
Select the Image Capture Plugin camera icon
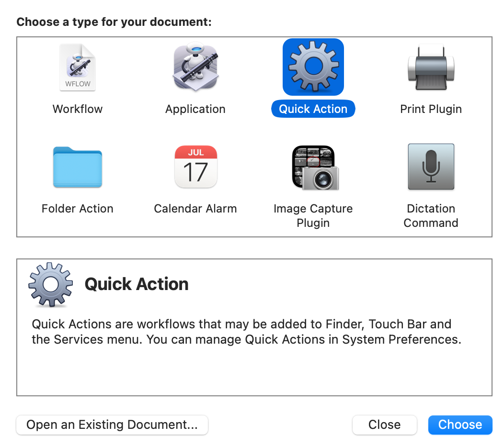[x=313, y=167]
